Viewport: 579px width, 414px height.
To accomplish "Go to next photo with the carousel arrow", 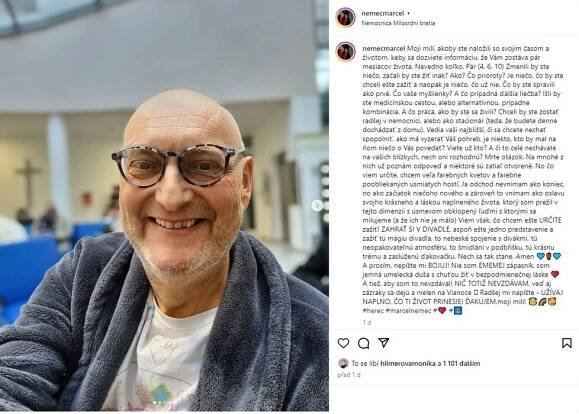I will click(317, 205).
